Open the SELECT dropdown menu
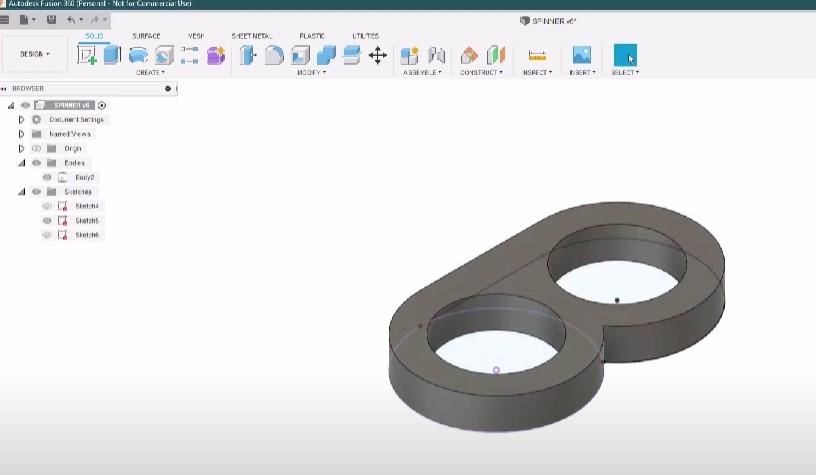This screenshot has height=475, width=816. coord(625,72)
